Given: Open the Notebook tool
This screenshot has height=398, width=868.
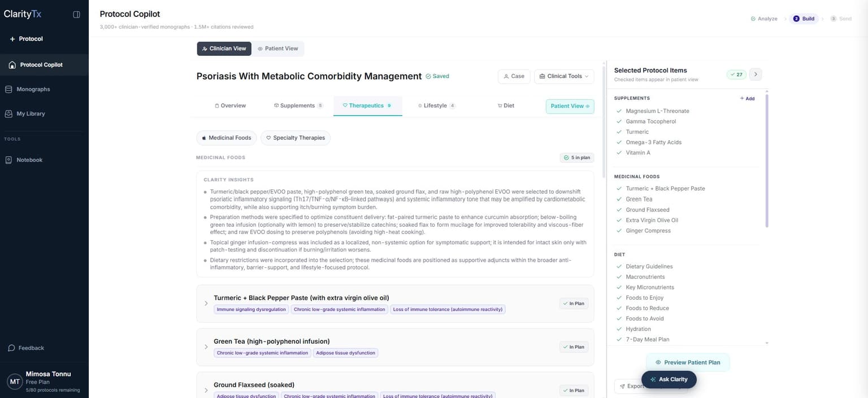Looking at the screenshot, I should point(29,160).
